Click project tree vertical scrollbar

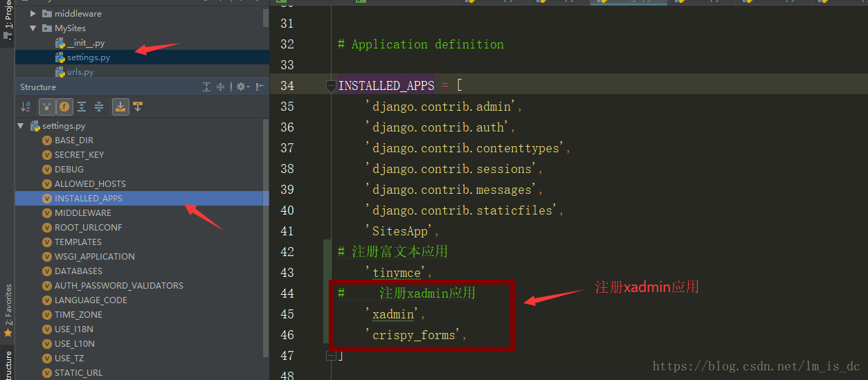coord(266,17)
